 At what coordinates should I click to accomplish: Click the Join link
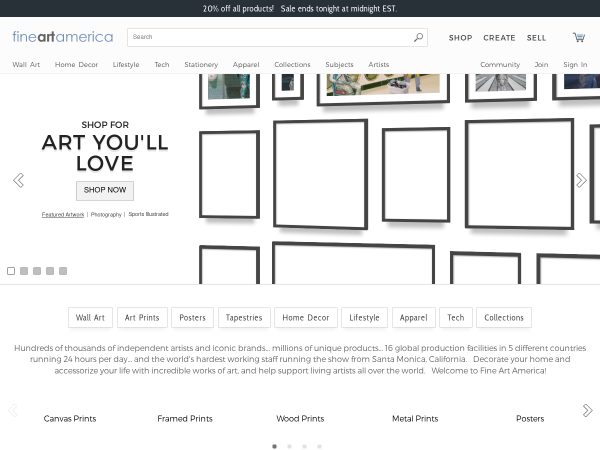(x=541, y=65)
